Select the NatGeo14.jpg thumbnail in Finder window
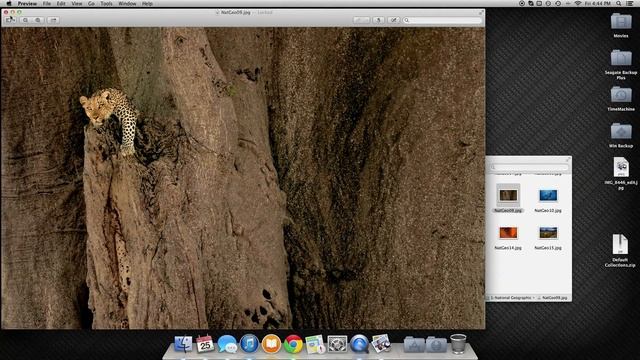 pyautogui.click(x=508, y=233)
